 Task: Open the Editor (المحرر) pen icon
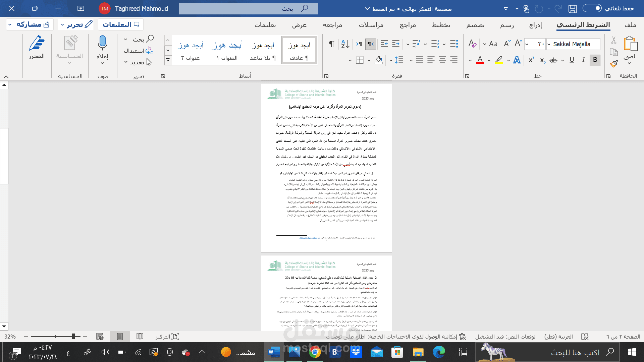pyautogui.click(x=37, y=44)
